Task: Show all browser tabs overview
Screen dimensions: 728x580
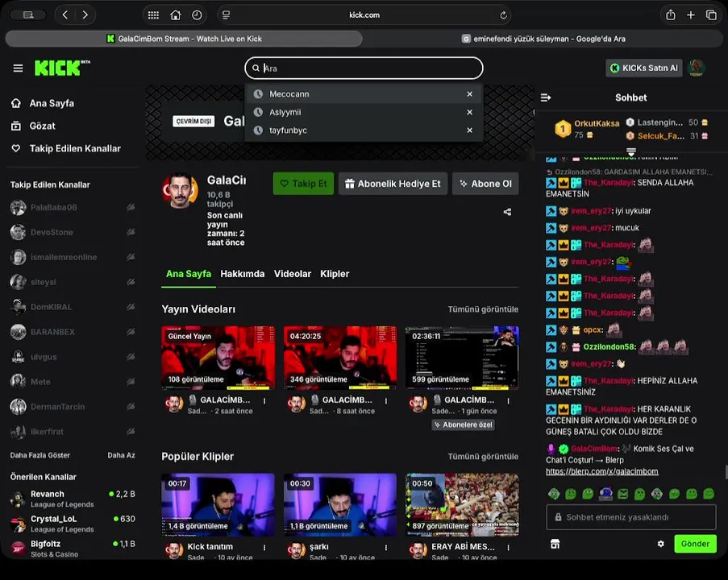Action: 711,14
